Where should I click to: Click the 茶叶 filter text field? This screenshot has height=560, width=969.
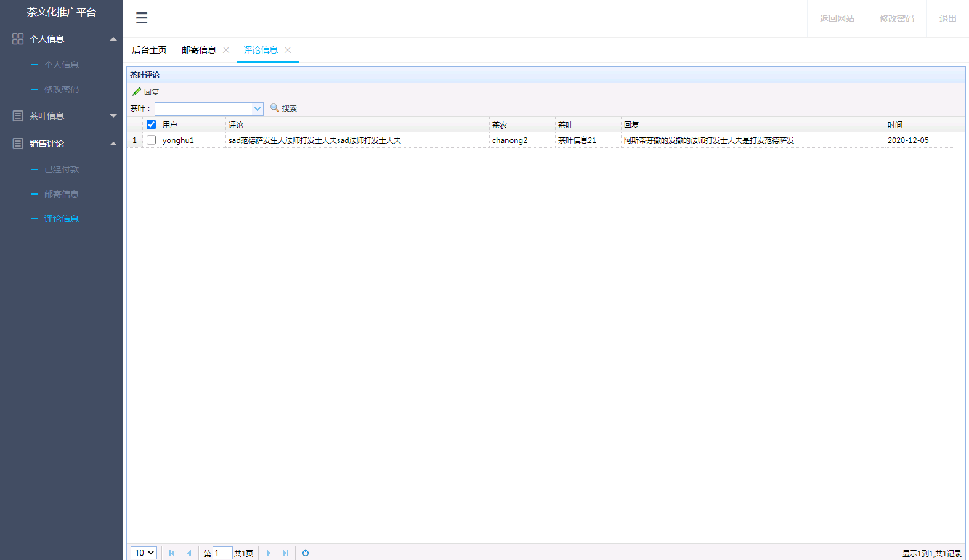pos(204,109)
